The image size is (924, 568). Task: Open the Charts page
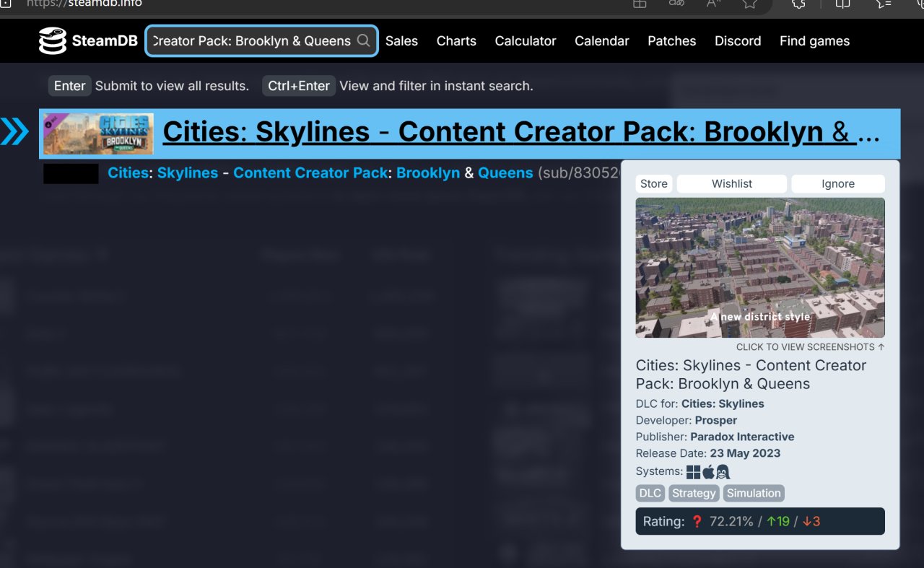coord(456,41)
